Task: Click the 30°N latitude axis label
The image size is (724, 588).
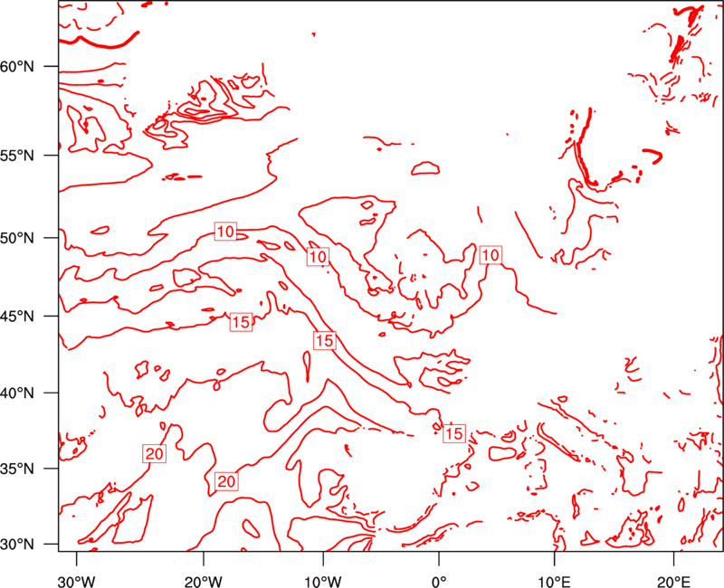Action: (x=17, y=545)
